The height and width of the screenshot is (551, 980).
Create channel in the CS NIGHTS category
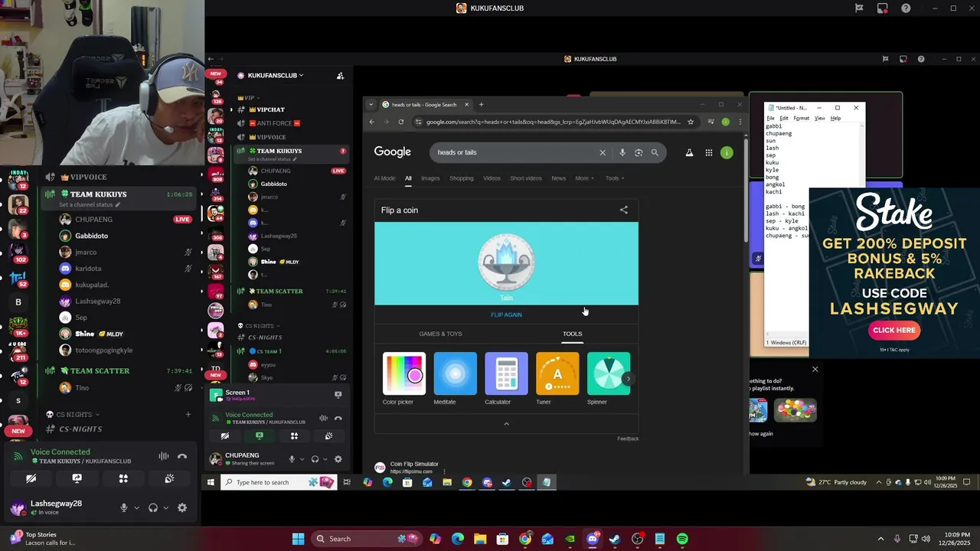[x=188, y=415]
